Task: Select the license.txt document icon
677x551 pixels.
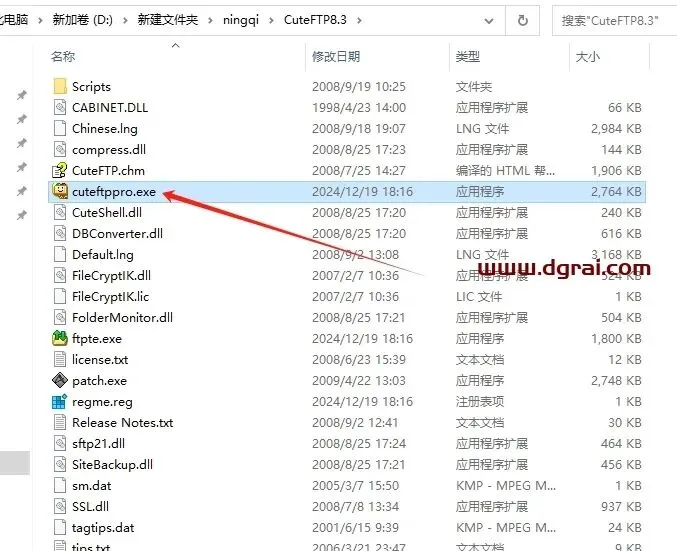Action: click(x=60, y=360)
